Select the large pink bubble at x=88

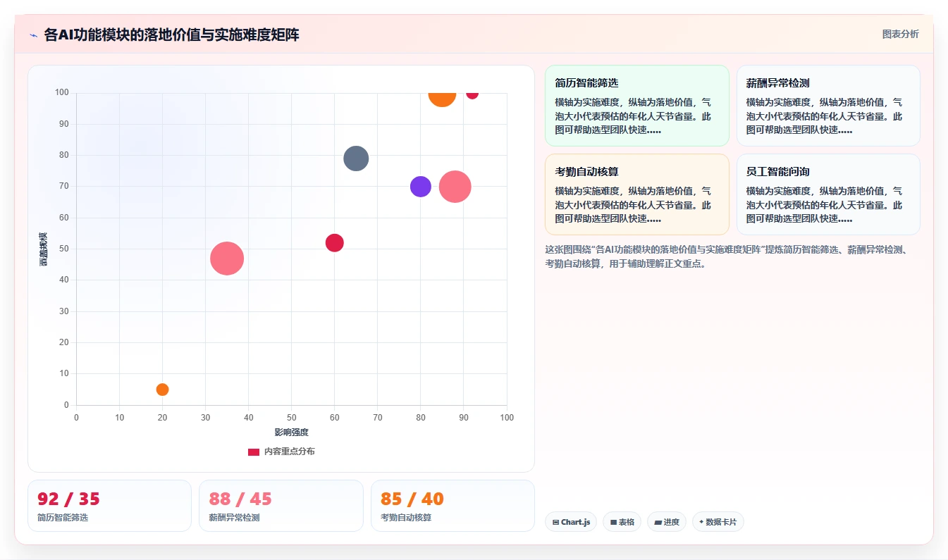coord(455,187)
